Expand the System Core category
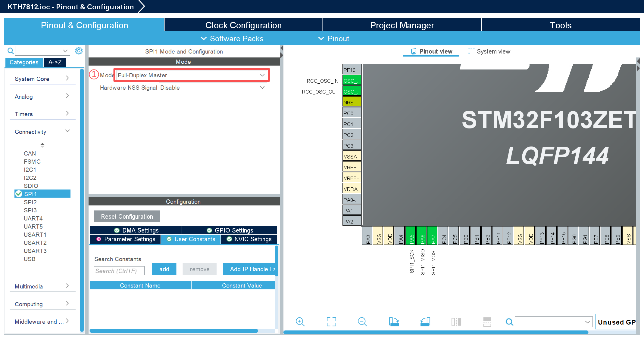This screenshot has height=339, width=644. [42, 79]
